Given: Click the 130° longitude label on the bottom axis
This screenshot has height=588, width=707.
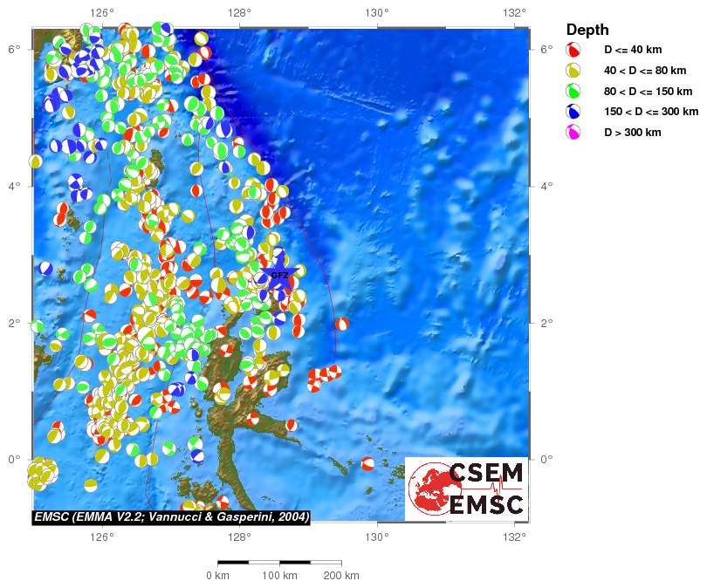Looking at the screenshot, I should 377,537.
